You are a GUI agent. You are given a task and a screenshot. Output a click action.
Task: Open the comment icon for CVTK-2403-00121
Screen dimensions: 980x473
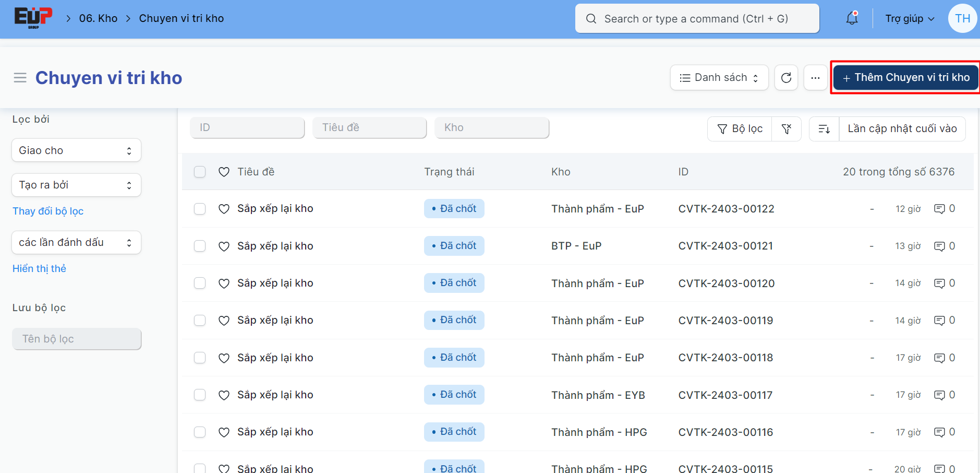click(x=939, y=246)
